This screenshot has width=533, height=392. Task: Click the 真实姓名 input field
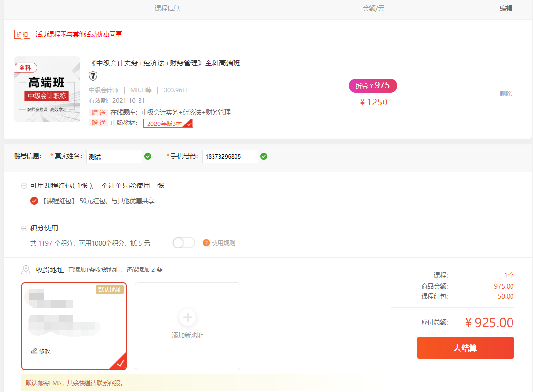[114, 157]
